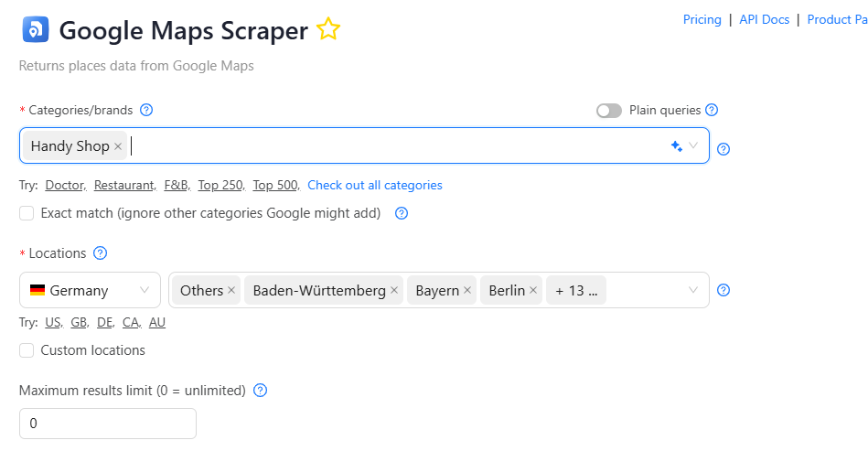This screenshot has height=451, width=868.
Task: Click the Check out all categories link
Action: [x=375, y=185]
